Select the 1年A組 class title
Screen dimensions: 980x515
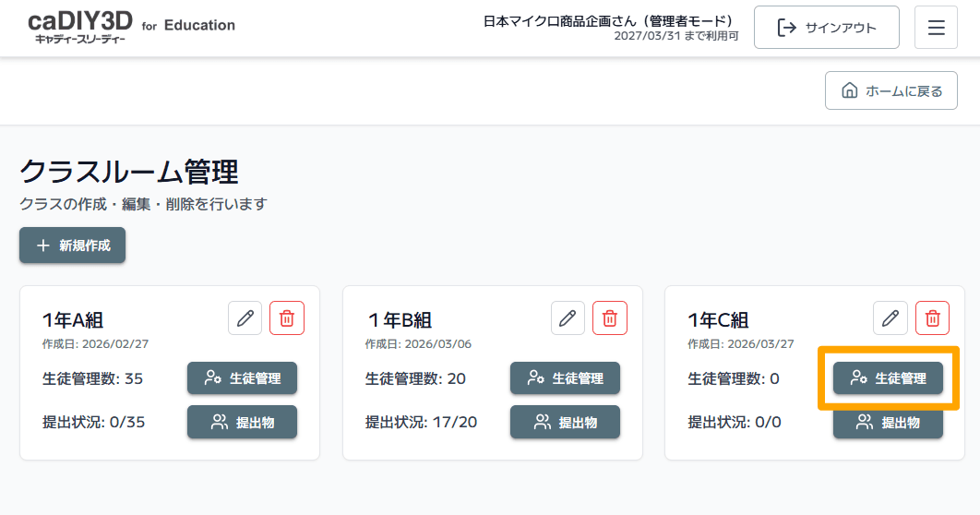(x=73, y=320)
